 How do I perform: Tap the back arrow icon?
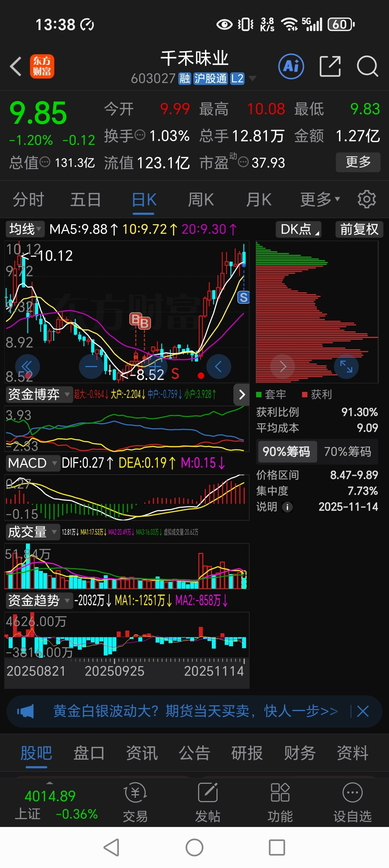pos(16,67)
